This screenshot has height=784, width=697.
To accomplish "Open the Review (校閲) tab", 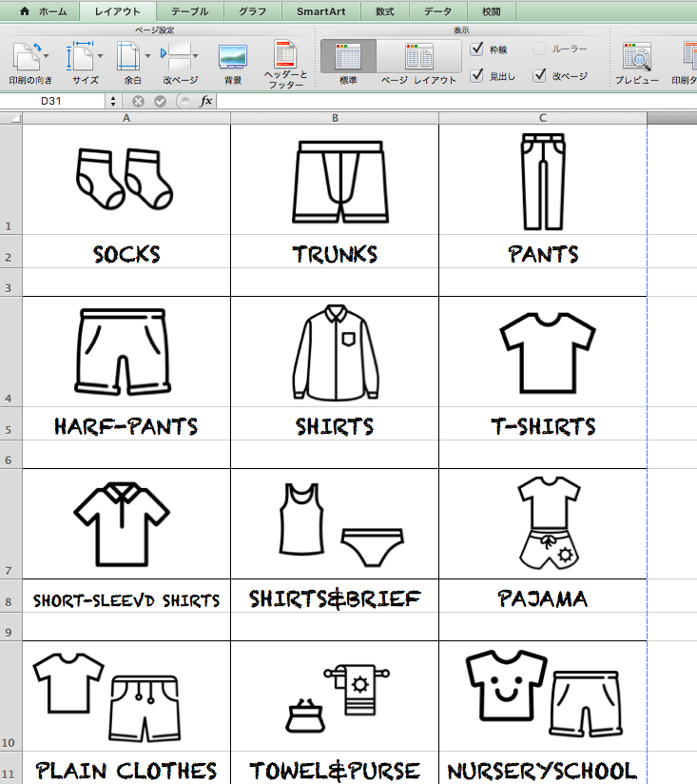I will click(x=491, y=11).
